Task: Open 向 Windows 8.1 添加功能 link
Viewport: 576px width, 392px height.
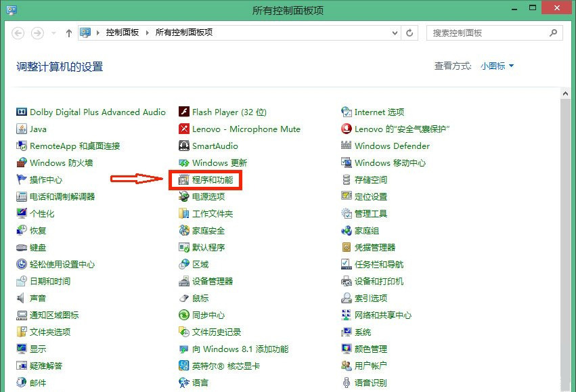Action: [x=240, y=349]
